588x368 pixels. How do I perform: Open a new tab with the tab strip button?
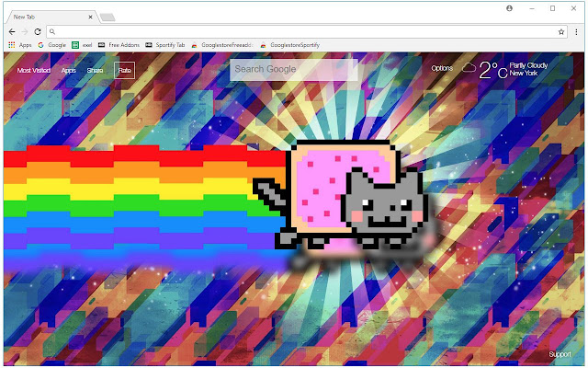click(107, 17)
